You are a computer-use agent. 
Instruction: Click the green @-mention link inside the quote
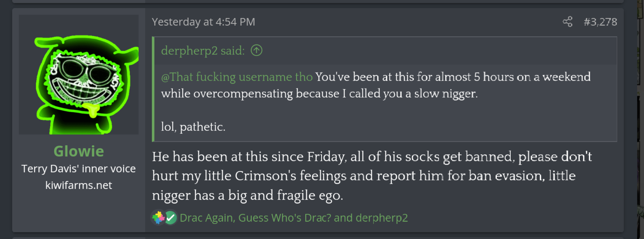pos(237,77)
